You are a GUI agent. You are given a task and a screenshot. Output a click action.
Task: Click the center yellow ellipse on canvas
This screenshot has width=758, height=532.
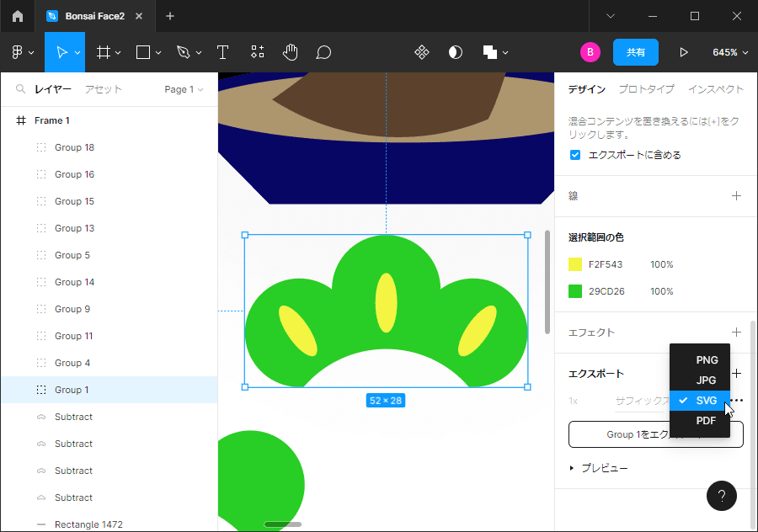click(386, 303)
